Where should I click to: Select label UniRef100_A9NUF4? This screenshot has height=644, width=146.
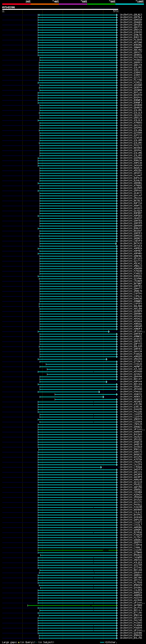pos(131,329)
